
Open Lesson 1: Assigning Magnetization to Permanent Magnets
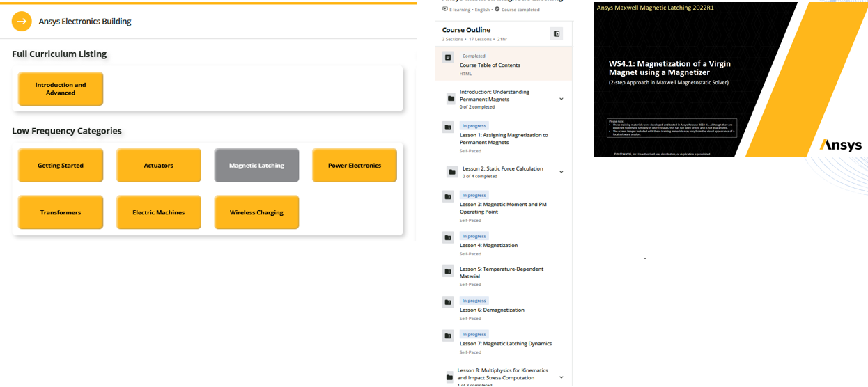coord(504,139)
